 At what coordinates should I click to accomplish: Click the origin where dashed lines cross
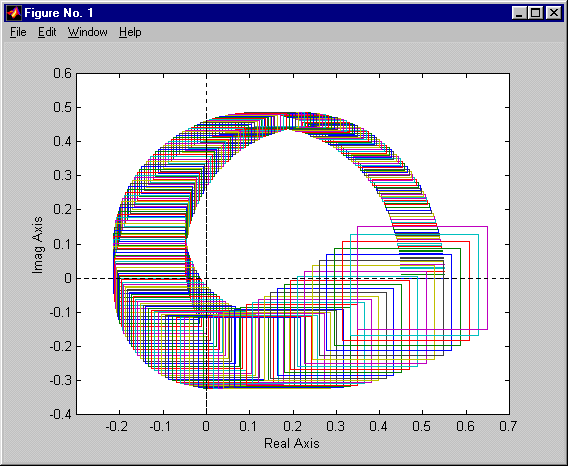point(206,278)
